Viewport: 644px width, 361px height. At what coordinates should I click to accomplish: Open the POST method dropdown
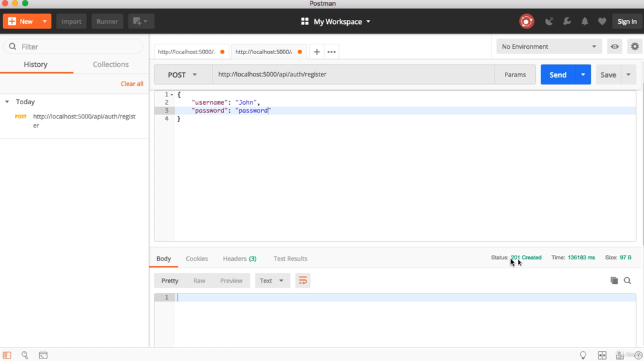(182, 75)
